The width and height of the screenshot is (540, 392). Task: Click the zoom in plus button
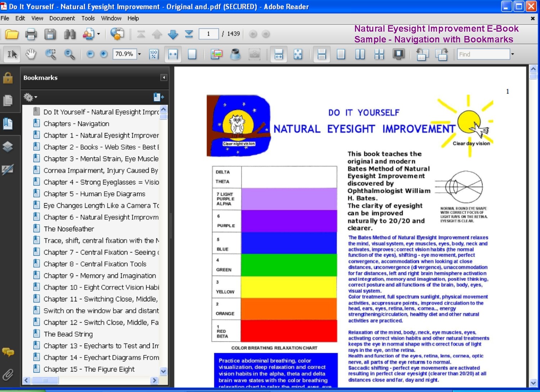coord(104,54)
